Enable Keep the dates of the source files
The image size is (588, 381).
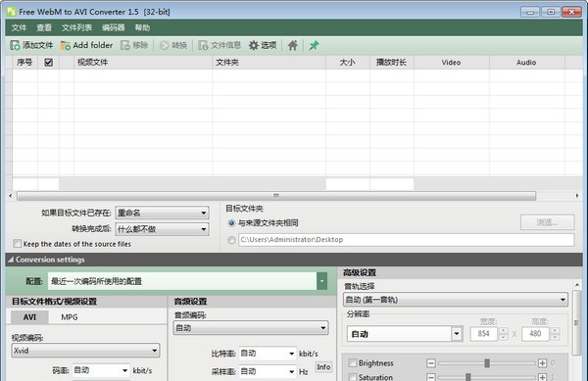pos(18,244)
